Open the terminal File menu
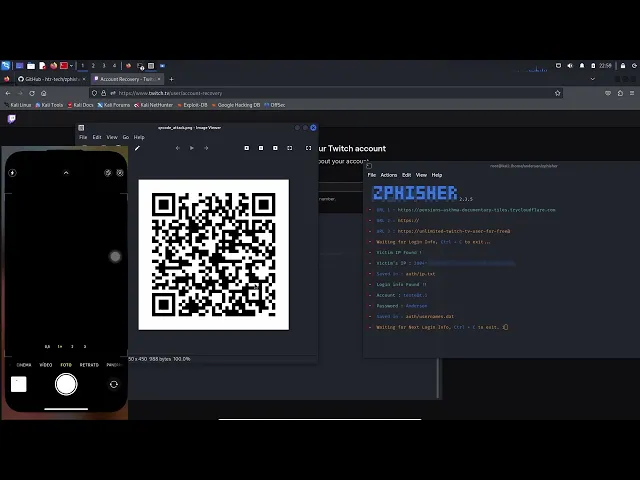640x480 pixels. pos(372,175)
